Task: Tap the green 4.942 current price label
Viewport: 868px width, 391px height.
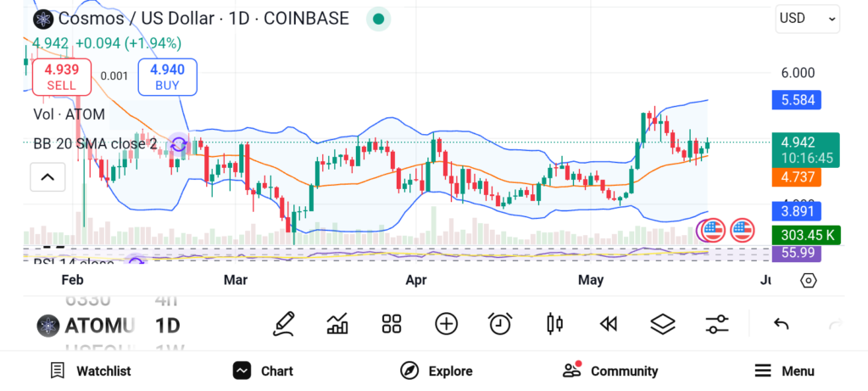Action: click(805, 150)
